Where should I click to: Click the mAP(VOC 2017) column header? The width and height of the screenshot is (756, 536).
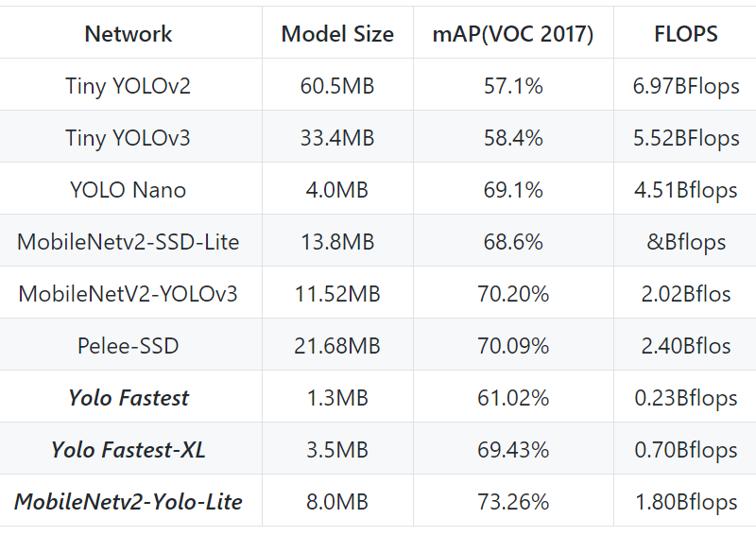513,34
